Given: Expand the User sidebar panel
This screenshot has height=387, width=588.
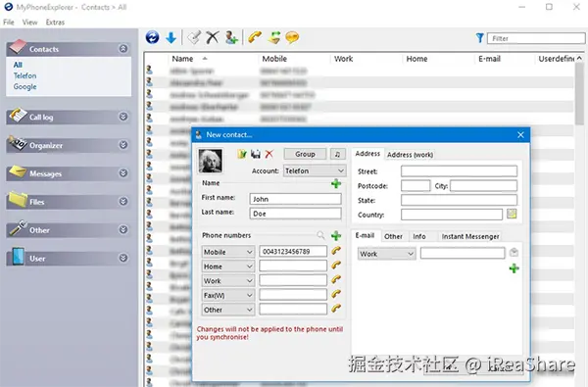Looking at the screenshot, I should [123, 258].
